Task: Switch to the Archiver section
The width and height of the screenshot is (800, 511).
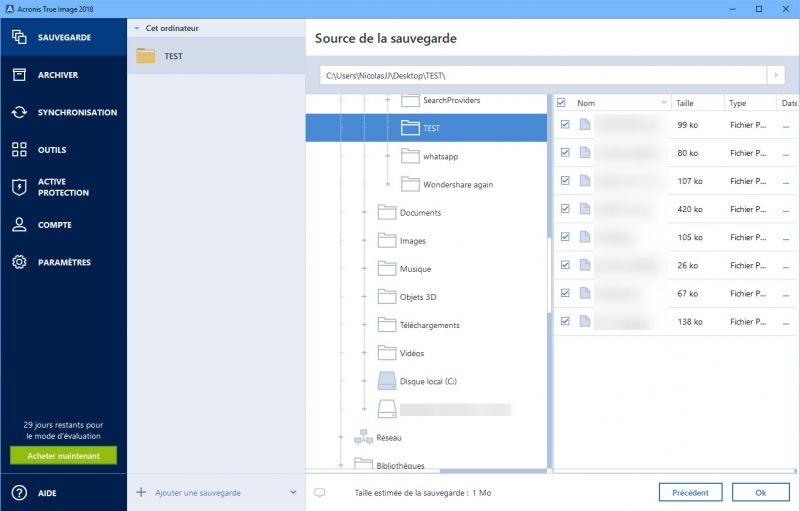Action: click(x=63, y=74)
